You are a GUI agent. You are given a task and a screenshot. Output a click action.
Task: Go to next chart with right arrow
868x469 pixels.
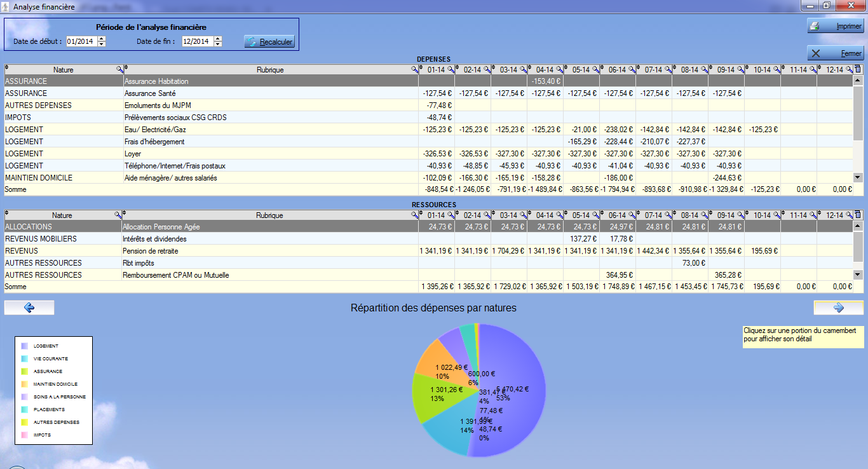coord(838,308)
